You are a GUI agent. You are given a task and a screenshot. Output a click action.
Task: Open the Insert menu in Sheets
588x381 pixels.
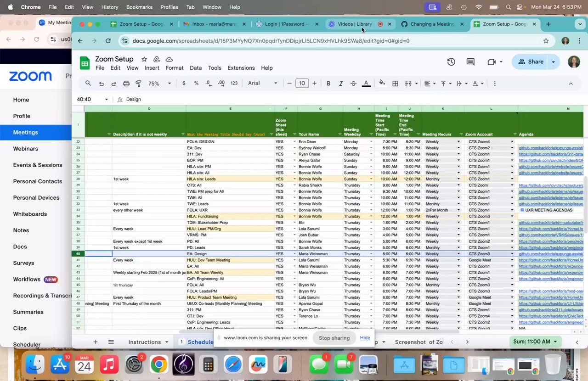pyautogui.click(x=152, y=68)
